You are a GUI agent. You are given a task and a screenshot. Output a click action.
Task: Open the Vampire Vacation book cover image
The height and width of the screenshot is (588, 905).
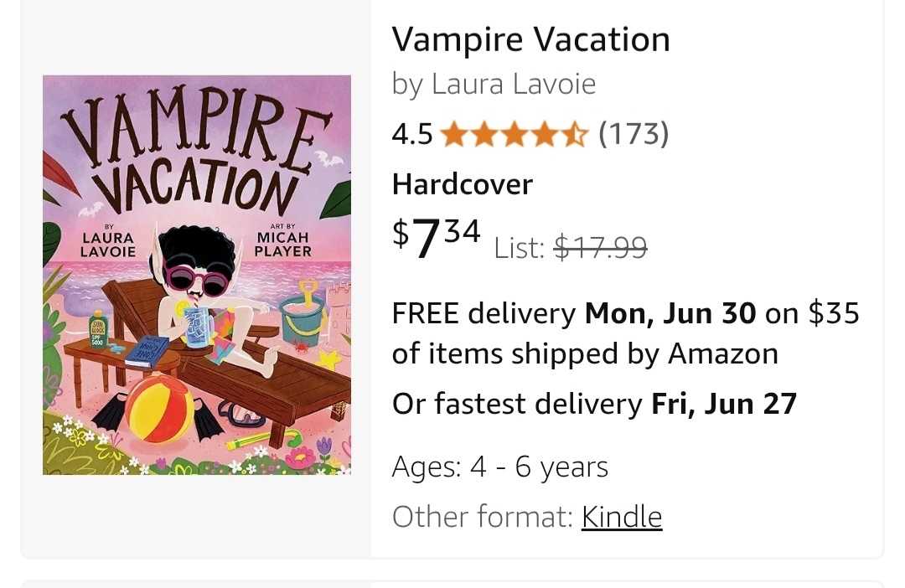[x=197, y=275]
